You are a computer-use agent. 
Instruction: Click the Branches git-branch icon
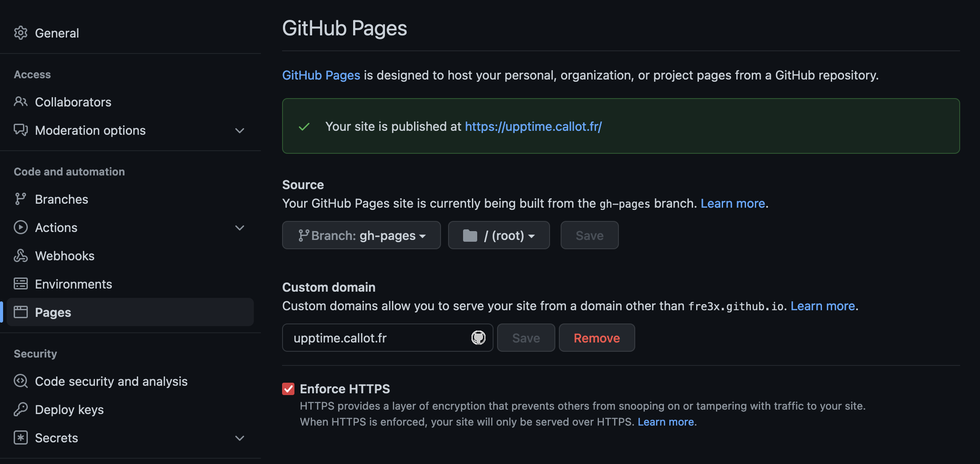(21, 199)
